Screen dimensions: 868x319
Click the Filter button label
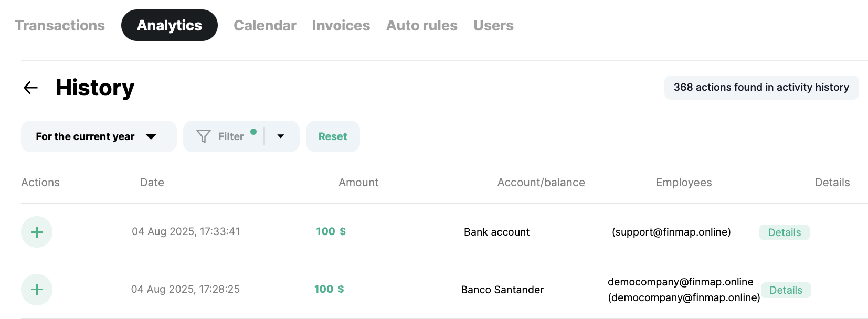click(x=231, y=136)
